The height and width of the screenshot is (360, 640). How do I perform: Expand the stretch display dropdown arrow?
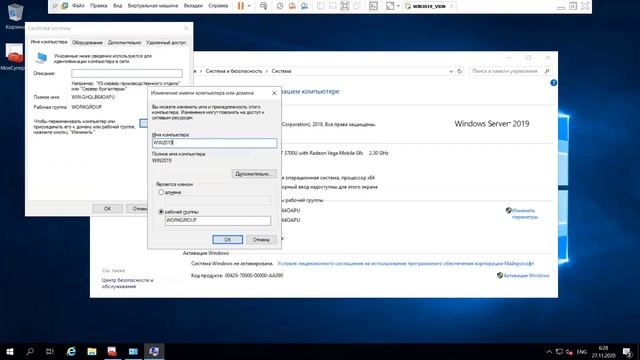click(398, 6)
